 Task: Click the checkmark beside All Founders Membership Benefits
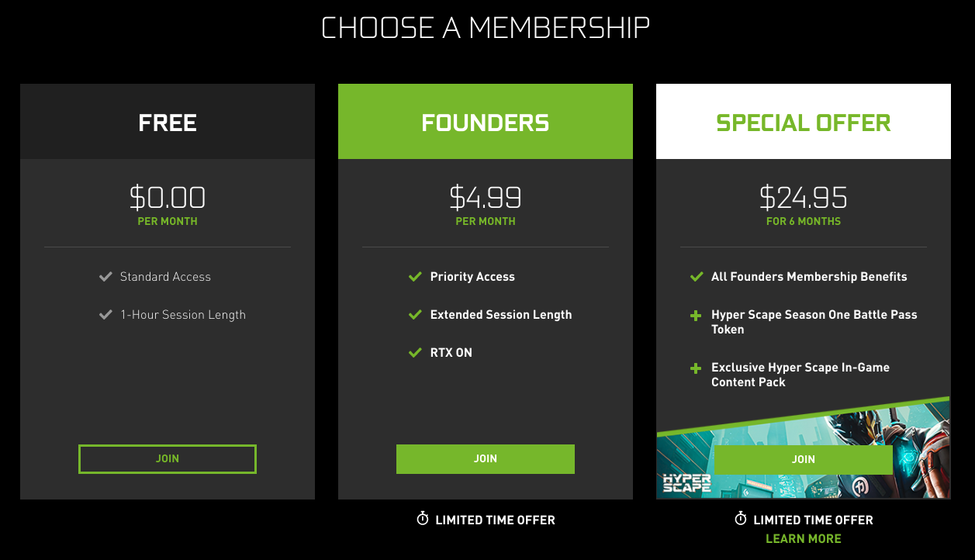click(695, 276)
